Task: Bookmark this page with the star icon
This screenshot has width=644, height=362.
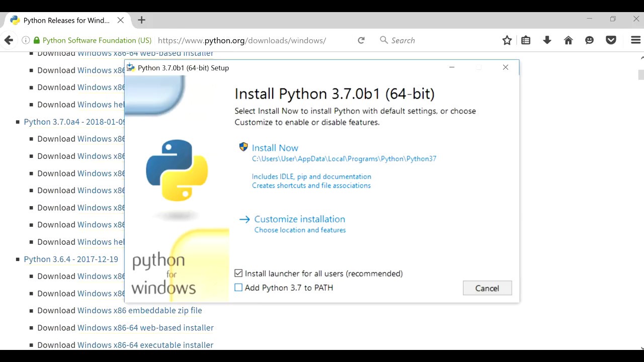Action: [507, 40]
